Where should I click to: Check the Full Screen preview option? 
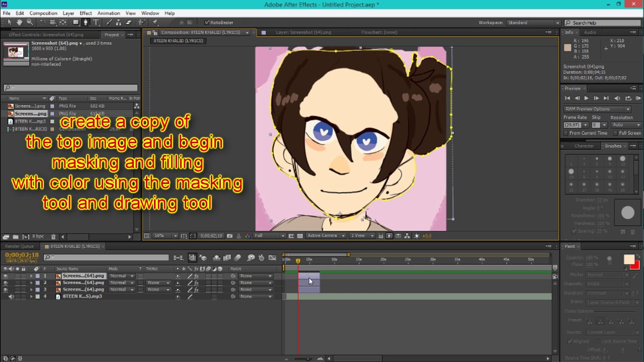615,133
